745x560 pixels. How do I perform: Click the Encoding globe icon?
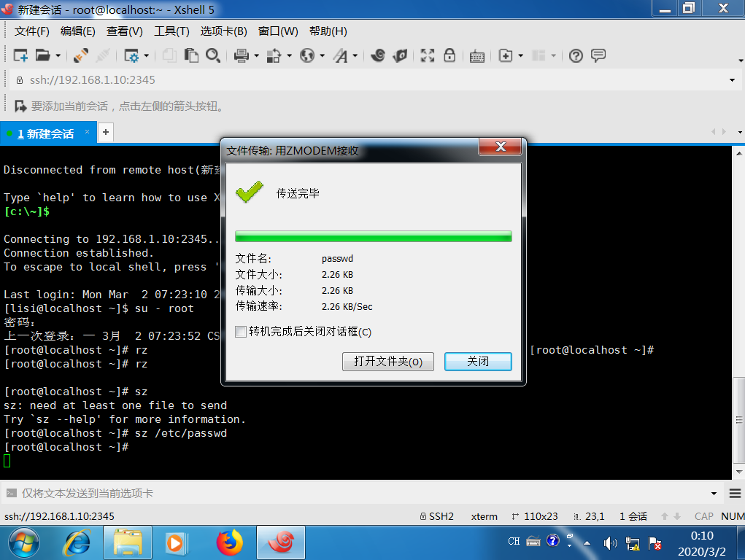point(307,55)
